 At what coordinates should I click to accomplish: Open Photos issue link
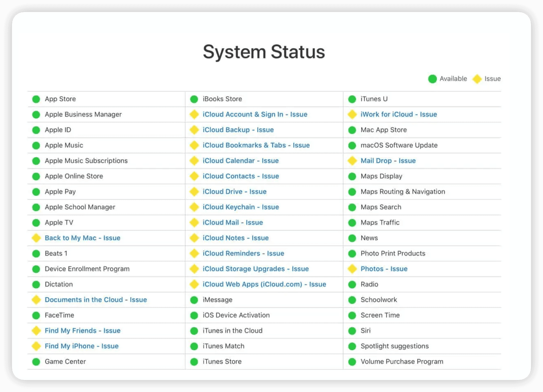[384, 269]
